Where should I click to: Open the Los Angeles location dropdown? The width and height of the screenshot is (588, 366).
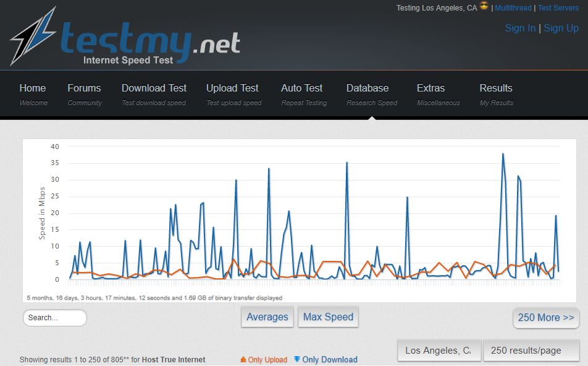[439, 350]
